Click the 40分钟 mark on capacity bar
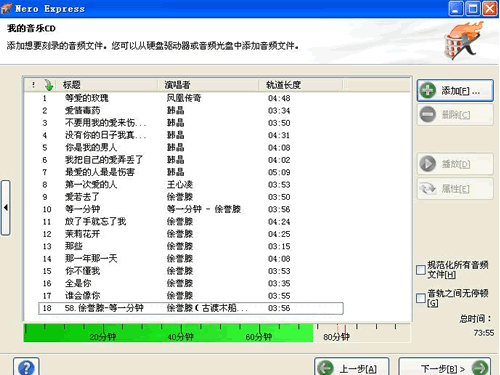Image resolution: width=500 pixels, height=375 pixels. (x=180, y=337)
